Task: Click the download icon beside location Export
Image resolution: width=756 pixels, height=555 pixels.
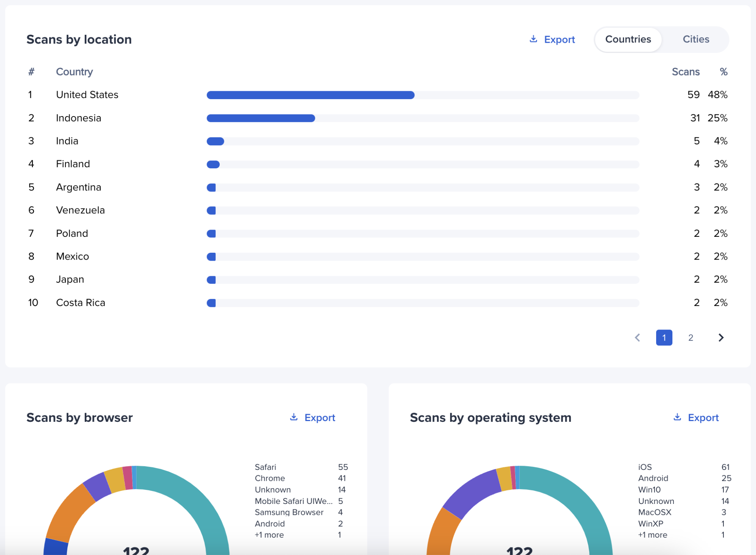Action: pyautogui.click(x=533, y=39)
